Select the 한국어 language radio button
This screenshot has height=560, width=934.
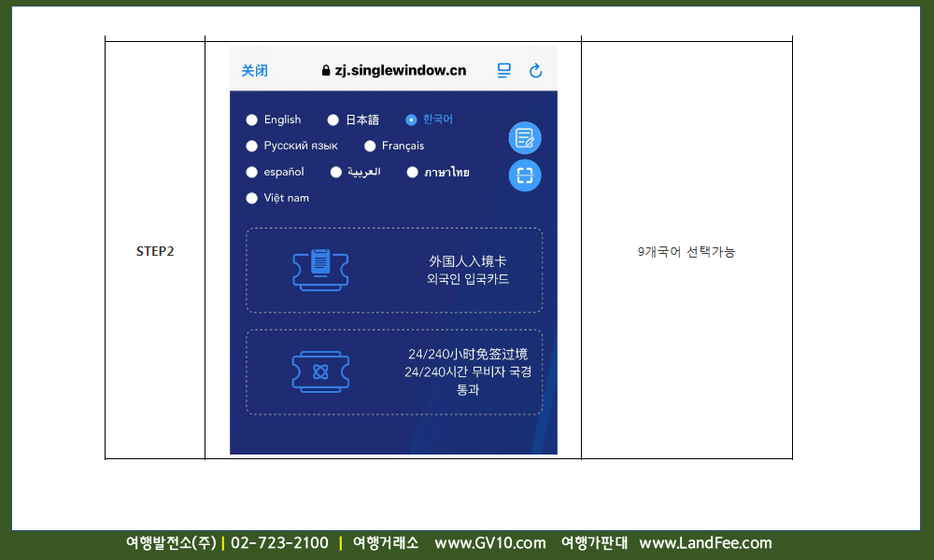pyautogui.click(x=411, y=119)
